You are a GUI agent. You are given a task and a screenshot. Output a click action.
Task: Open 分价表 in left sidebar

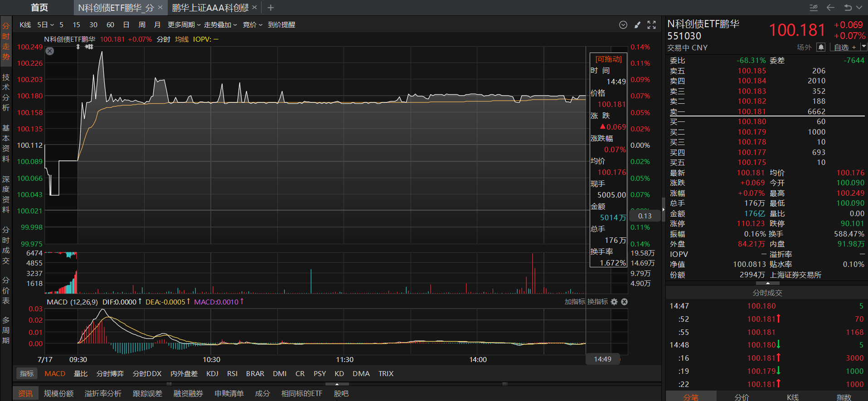click(6, 290)
